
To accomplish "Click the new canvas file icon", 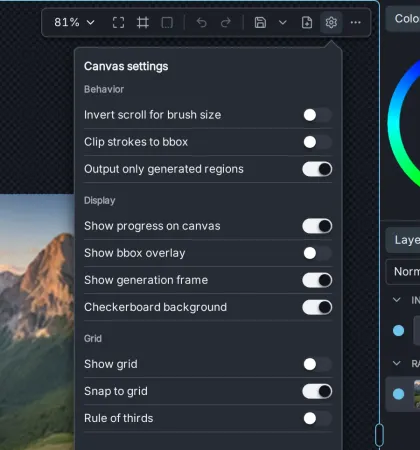I will 307,23.
